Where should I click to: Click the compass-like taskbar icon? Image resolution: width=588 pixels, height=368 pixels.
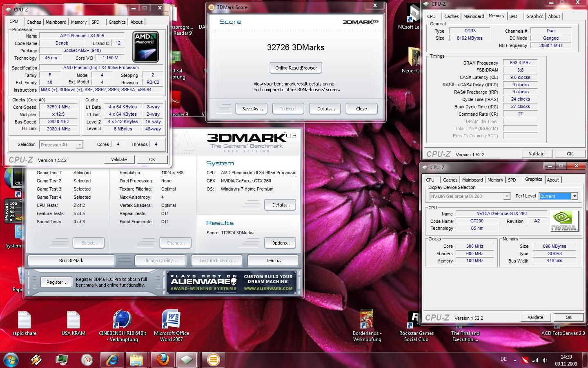86,359
